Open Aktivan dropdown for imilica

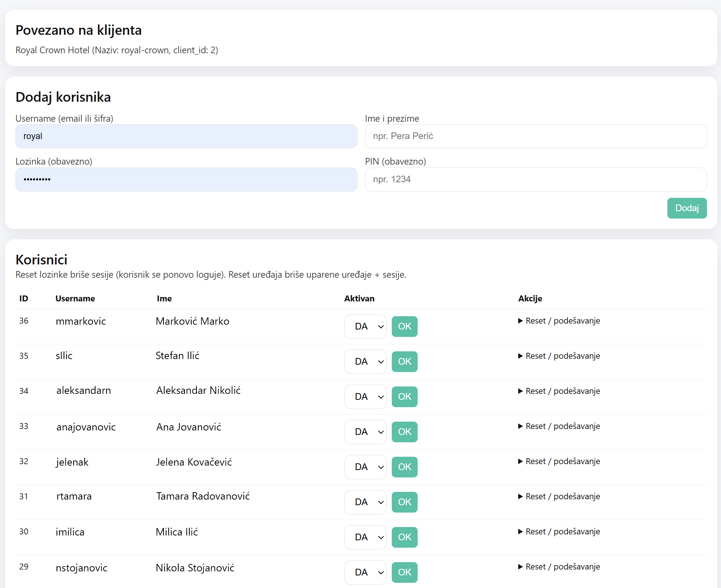tap(365, 537)
